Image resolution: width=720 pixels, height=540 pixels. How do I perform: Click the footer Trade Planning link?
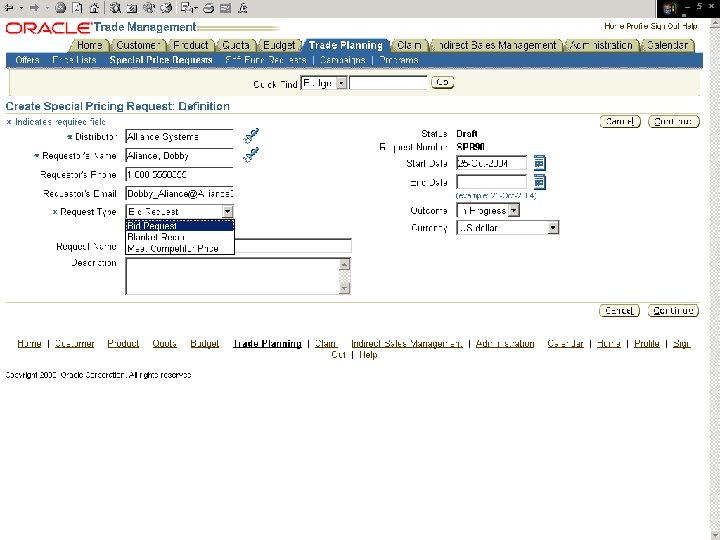[267, 343]
